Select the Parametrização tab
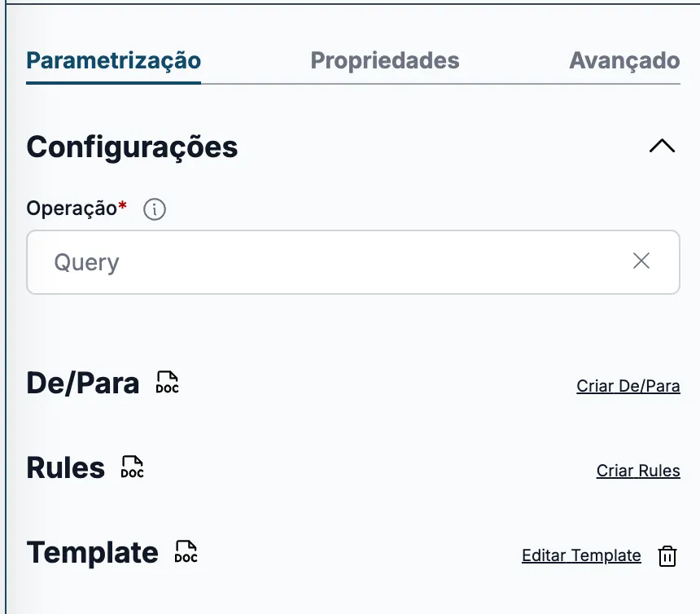700x614 pixels. (x=114, y=61)
